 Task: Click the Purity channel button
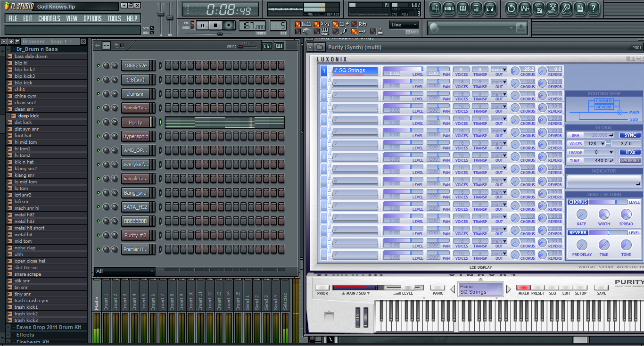pyautogui.click(x=135, y=122)
